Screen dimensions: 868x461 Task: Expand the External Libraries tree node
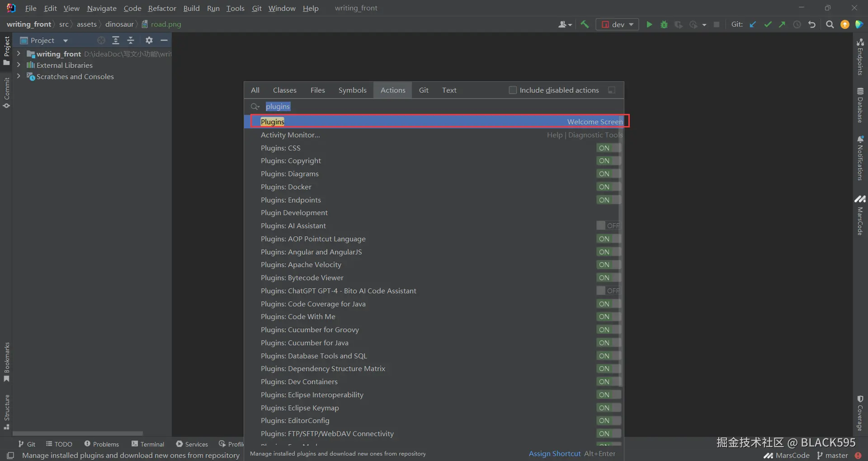tap(19, 65)
